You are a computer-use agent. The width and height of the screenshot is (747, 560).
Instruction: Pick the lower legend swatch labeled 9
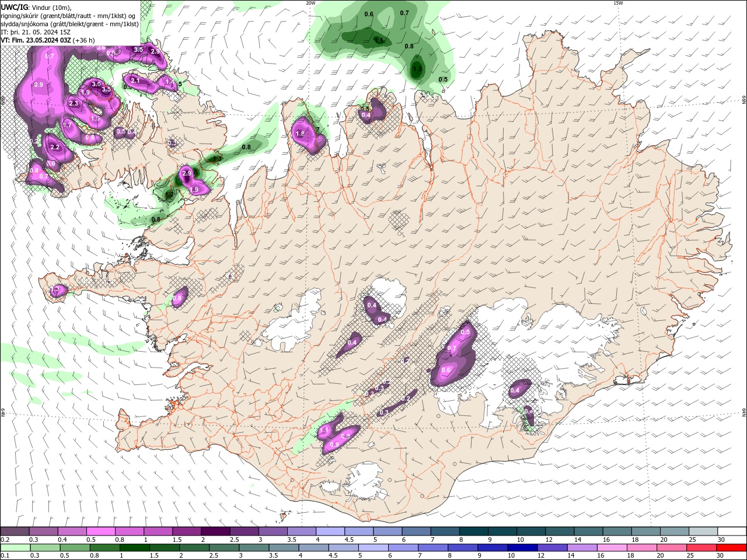click(x=491, y=548)
